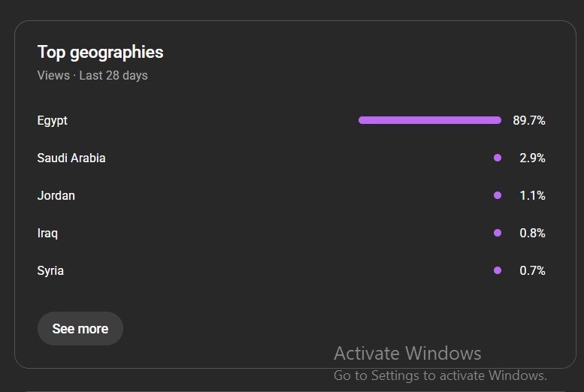Click the Top geographies heading
Viewport: 584px width, 392px height.
[100, 53]
